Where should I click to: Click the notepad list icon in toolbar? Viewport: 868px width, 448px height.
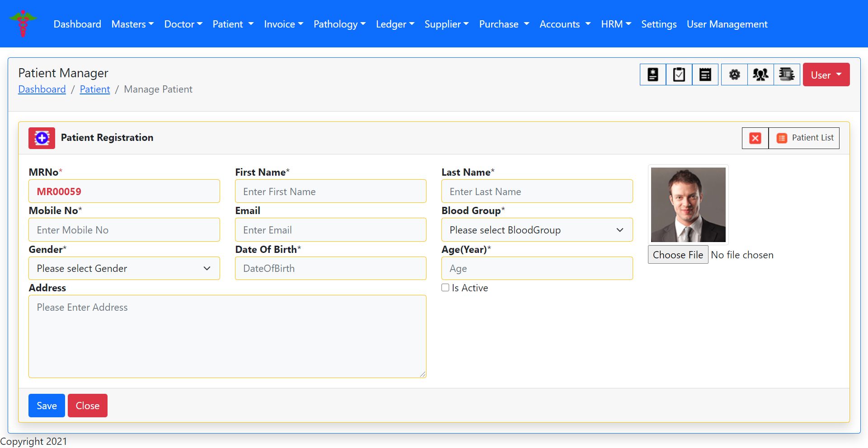(705, 75)
